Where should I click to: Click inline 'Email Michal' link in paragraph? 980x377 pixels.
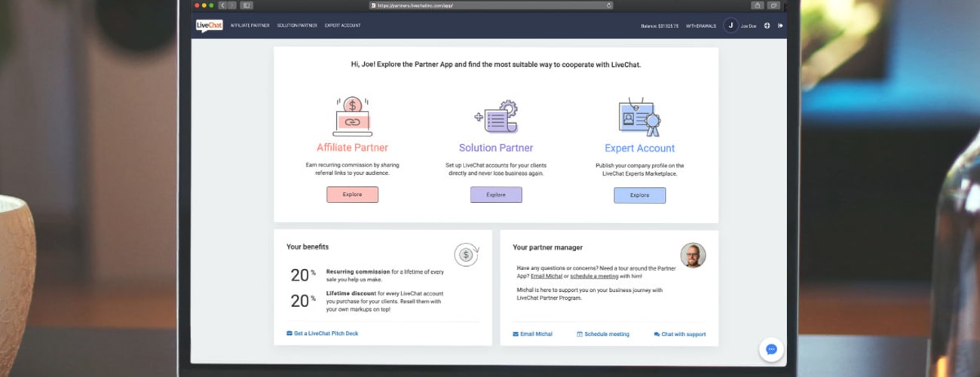point(546,276)
